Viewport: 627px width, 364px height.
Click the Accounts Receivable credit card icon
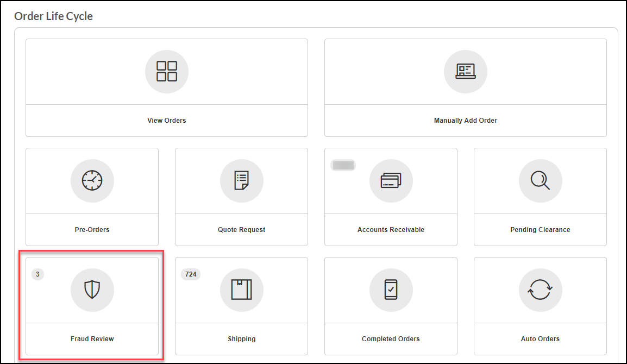tap(391, 181)
